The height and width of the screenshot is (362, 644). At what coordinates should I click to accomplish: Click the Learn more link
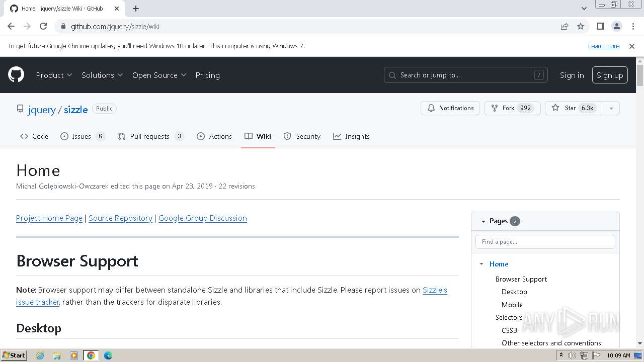(x=604, y=46)
